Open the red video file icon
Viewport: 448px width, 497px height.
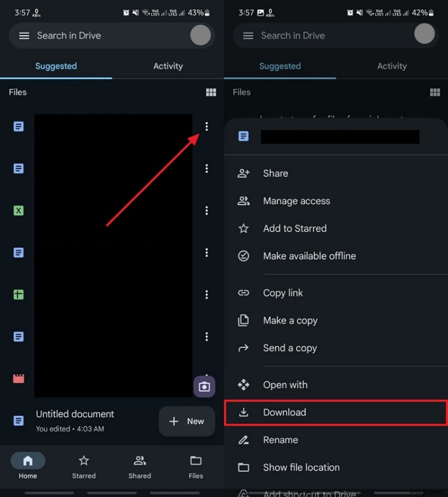pos(18,378)
